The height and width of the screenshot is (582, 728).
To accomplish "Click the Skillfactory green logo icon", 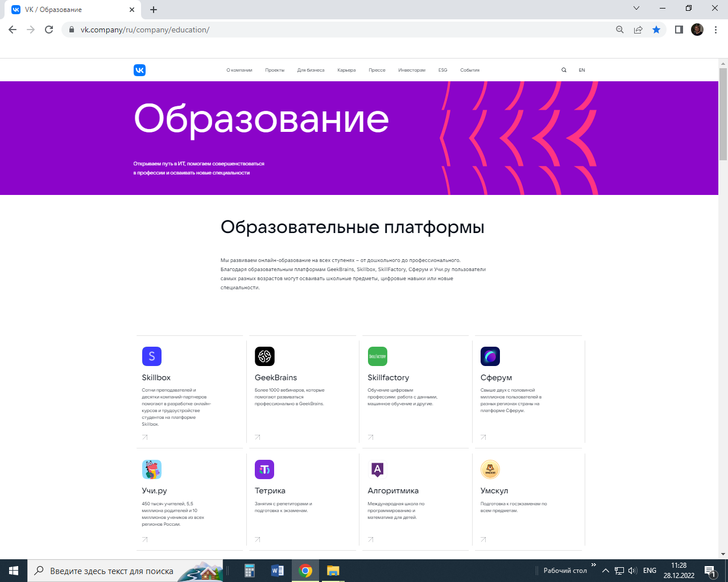I will [x=378, y=356].
